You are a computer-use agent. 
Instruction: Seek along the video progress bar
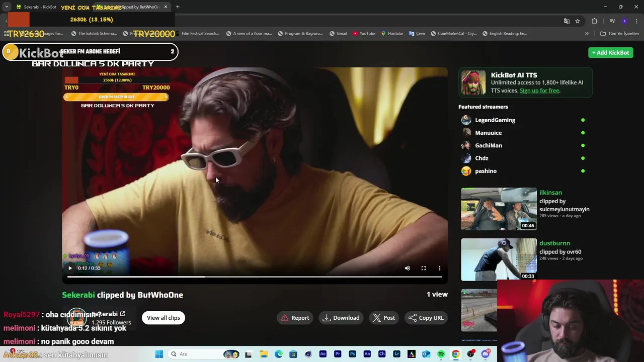255,277
